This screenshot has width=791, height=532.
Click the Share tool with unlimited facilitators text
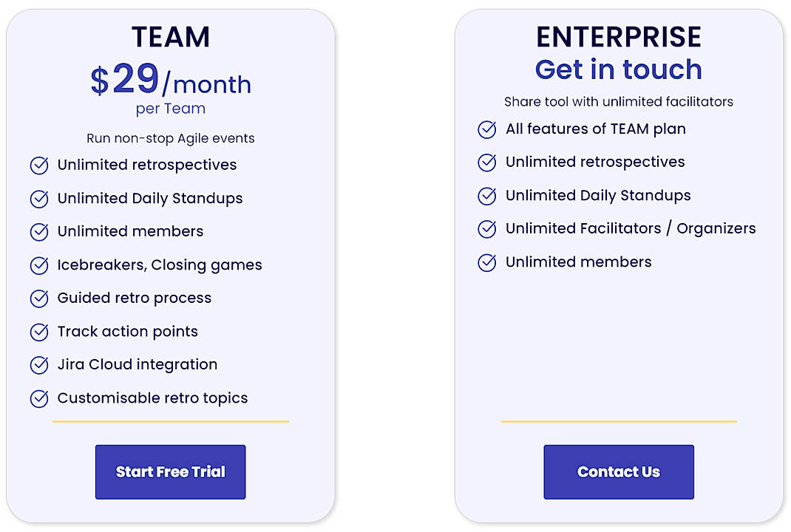click(x=618, y=102)
